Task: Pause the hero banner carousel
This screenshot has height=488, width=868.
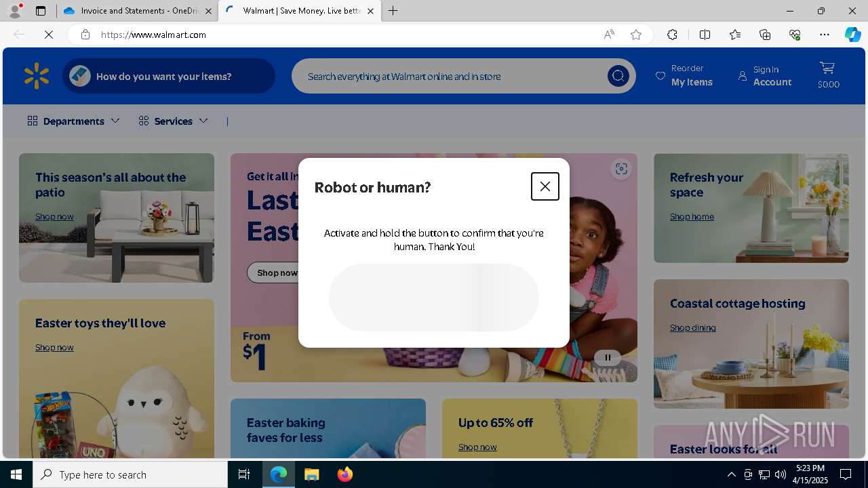Action: coord(608,357)
